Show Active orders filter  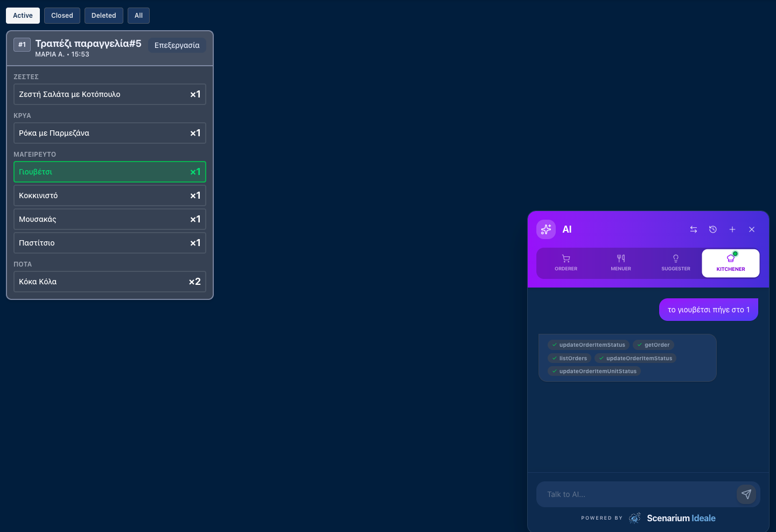pos(23,16)
